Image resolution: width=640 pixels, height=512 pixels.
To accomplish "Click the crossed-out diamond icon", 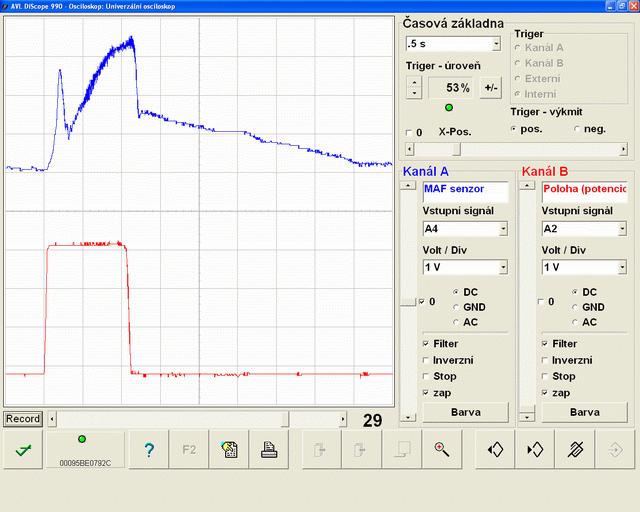I will pyautogui.click(x=575, y=450).
